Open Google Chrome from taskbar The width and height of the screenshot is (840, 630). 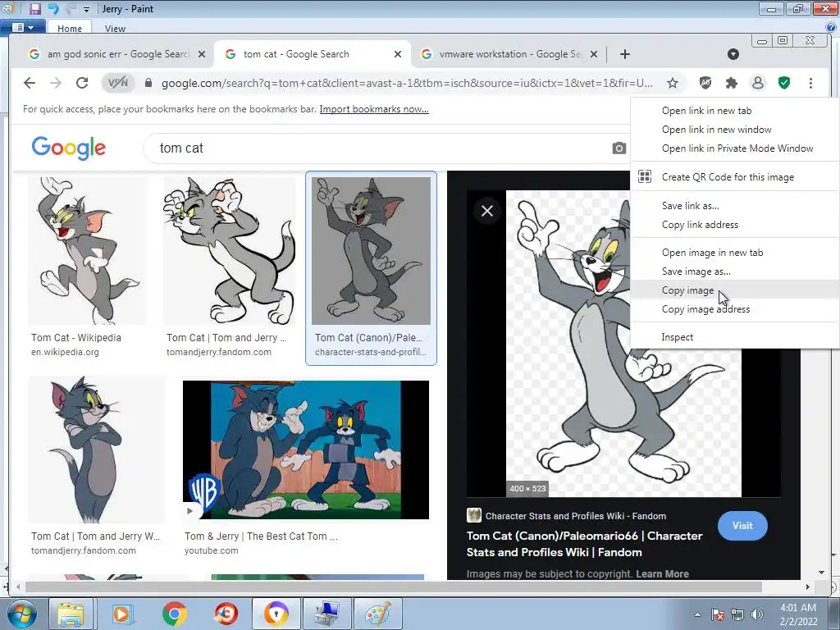tap(174, 614)
